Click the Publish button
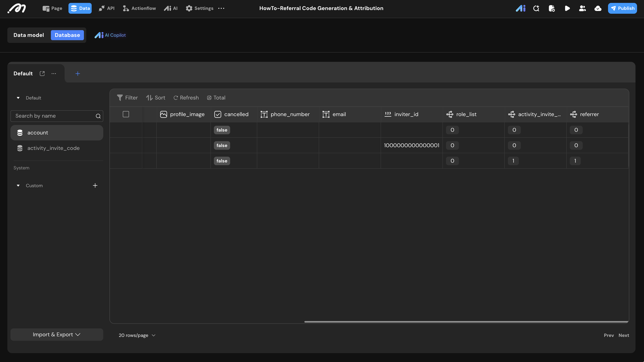644x362 pixels. point(622,8)
